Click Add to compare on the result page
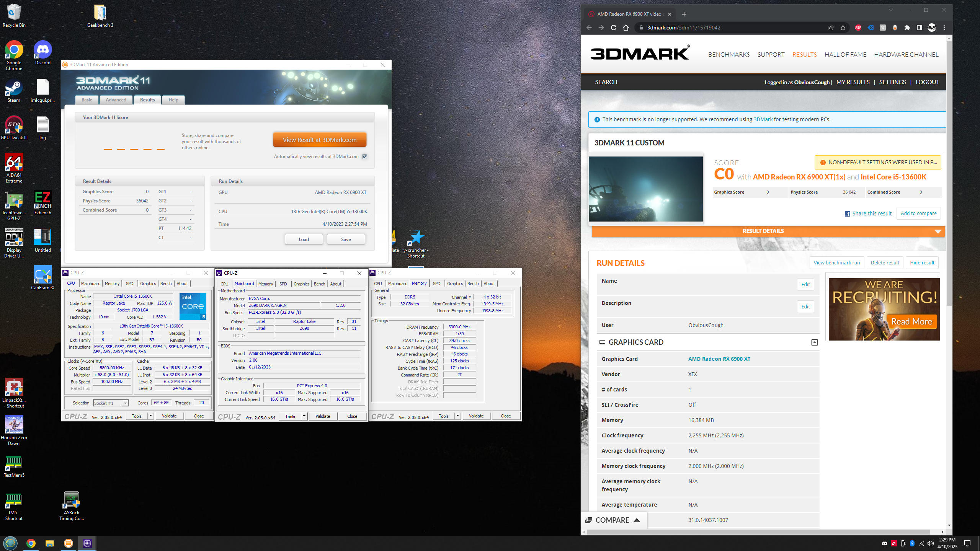980x551 pixels. (918, 214)
